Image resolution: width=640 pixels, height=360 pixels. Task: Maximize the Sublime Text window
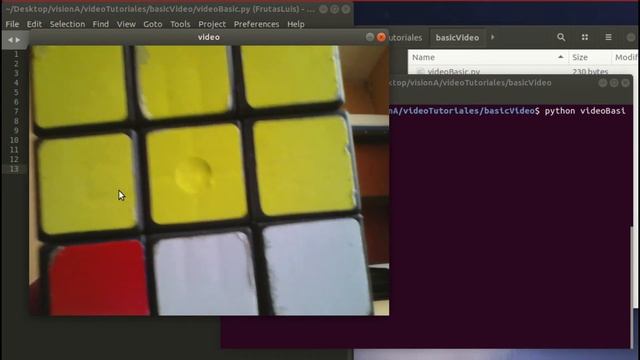click(335, 9)
